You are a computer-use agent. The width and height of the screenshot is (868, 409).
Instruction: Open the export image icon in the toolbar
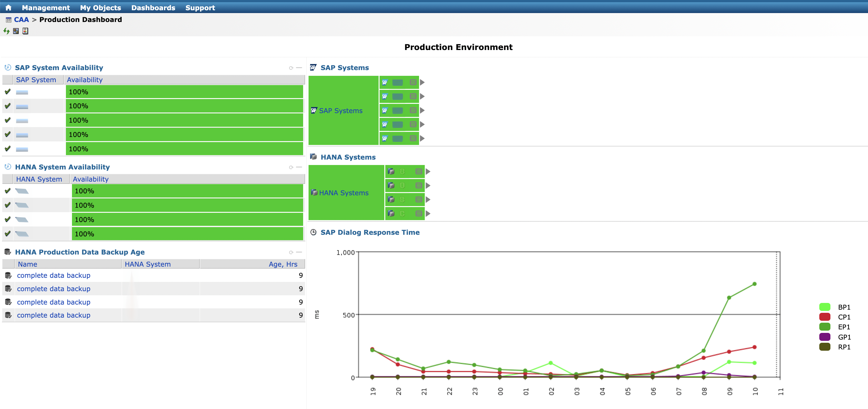16,31
